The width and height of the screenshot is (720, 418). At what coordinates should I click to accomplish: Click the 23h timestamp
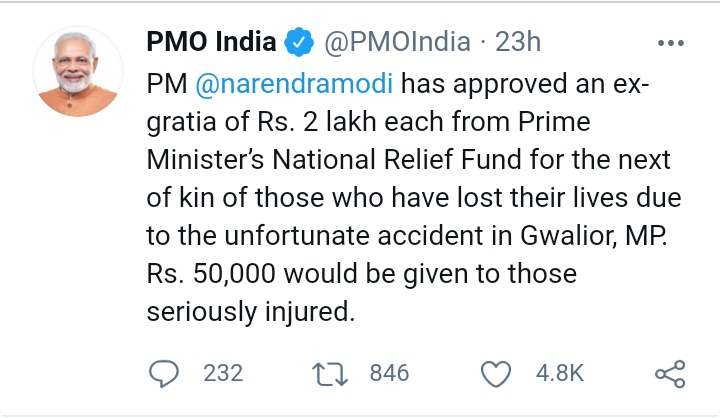click(519, 42)
